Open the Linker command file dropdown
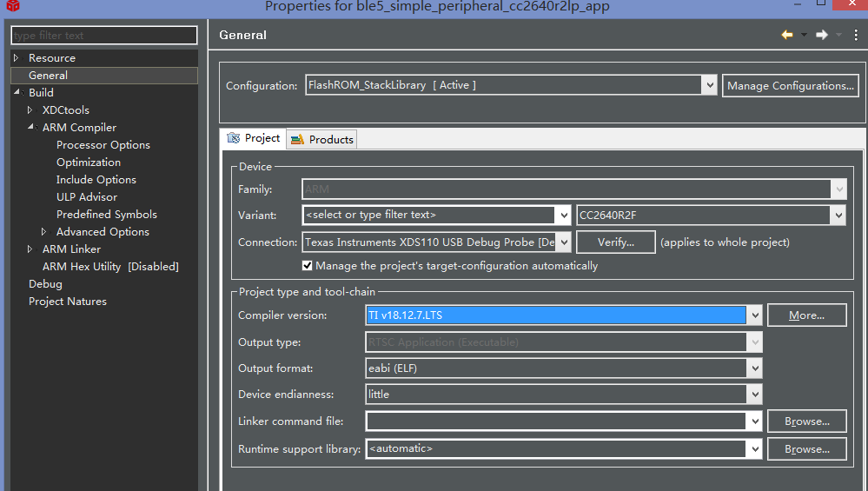868x491 pixels. [754, 421]
